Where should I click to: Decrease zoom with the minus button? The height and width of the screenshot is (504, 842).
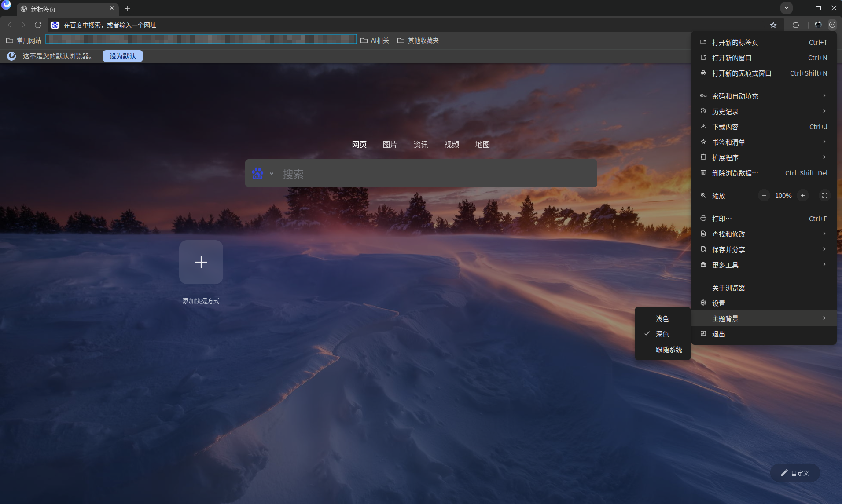764,195
